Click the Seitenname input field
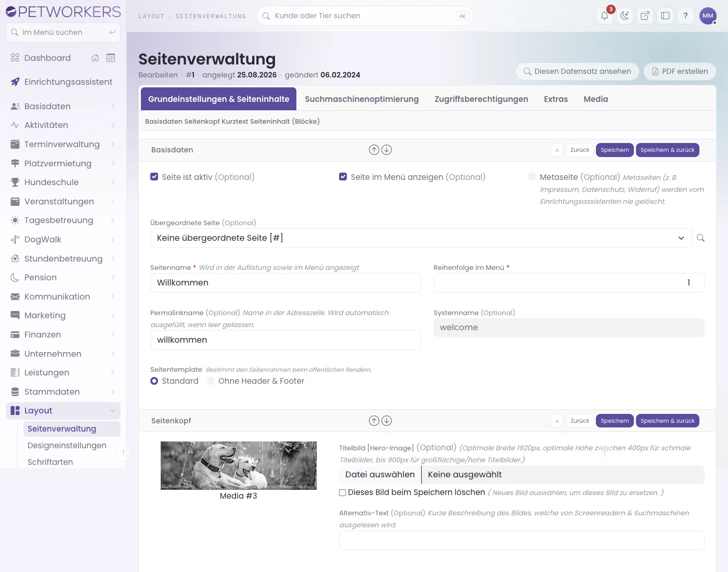 [x=285, y=283]
